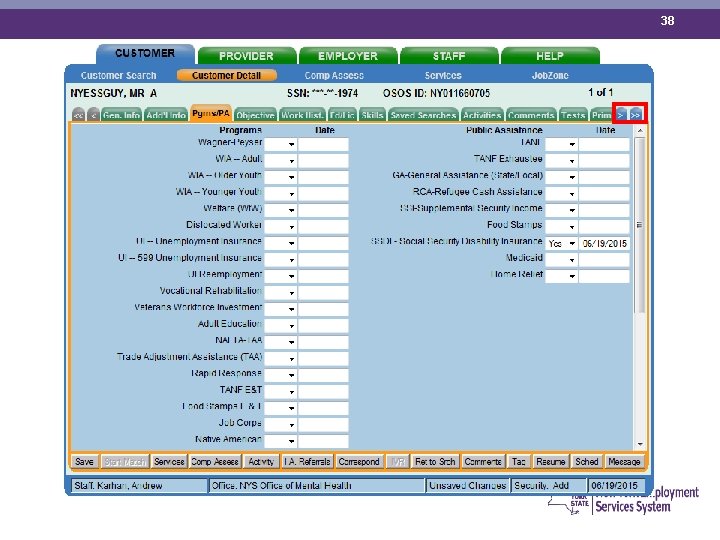Click the Save button
Screen dimensions: 720x540
[84, 461]
